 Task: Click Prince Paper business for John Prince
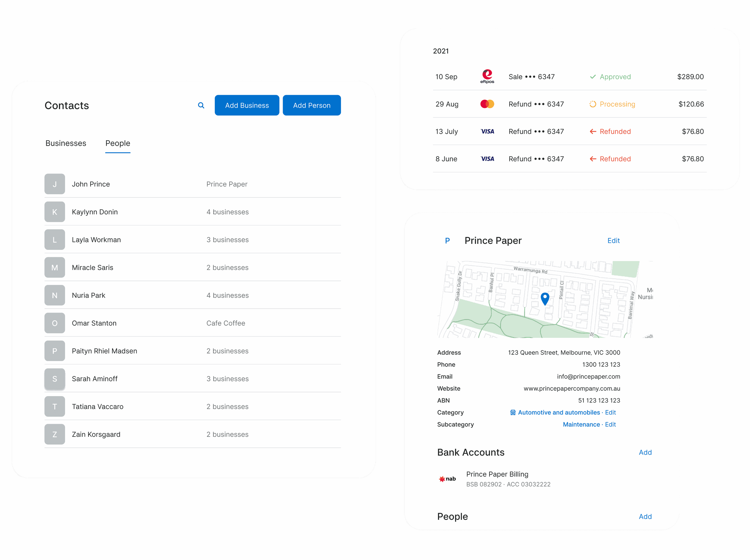click(227, 184)
